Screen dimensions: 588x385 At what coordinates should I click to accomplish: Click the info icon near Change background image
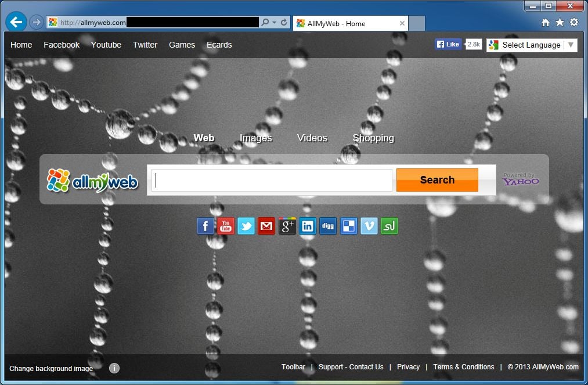114,368
